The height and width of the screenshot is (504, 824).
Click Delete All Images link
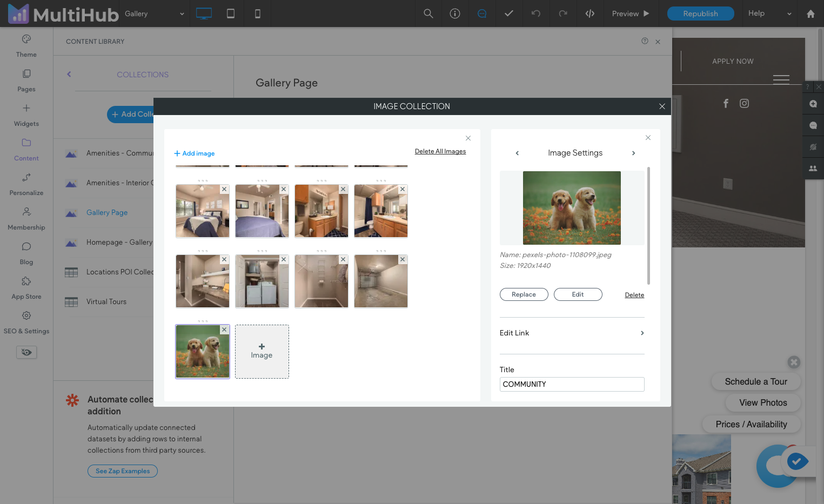tap(440, 151)
